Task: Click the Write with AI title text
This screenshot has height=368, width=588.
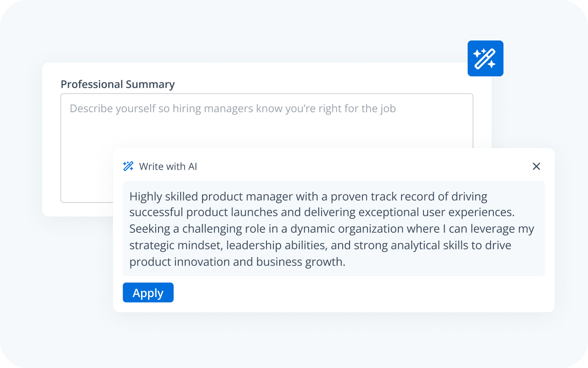Action: tap(168, 167)
